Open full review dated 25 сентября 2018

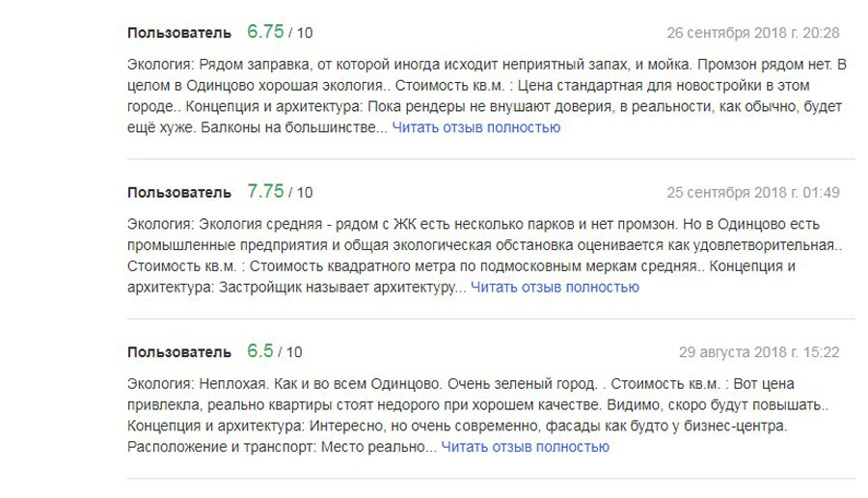pyautogui.click(x=555, y=287)
